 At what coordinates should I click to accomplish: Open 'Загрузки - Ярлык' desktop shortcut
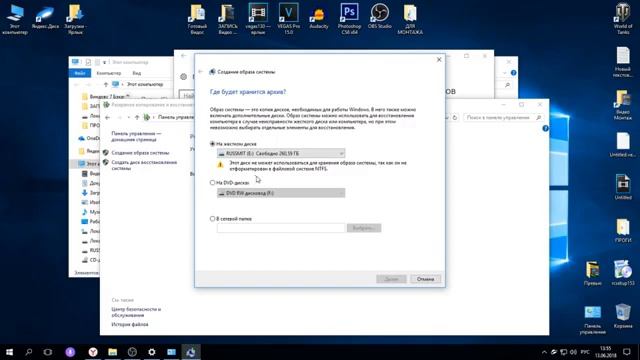pos(76,19)
